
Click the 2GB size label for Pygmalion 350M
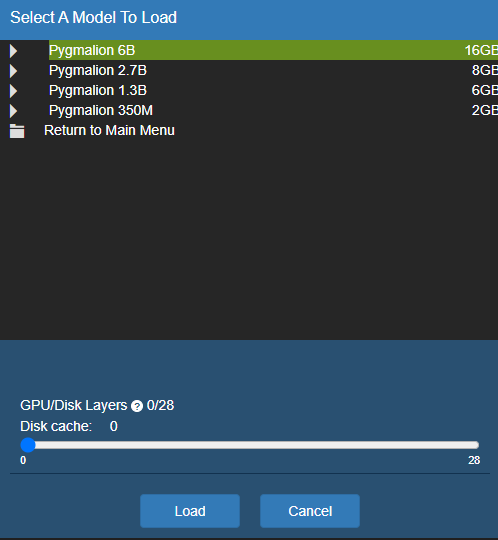click(x=485, y=110)
